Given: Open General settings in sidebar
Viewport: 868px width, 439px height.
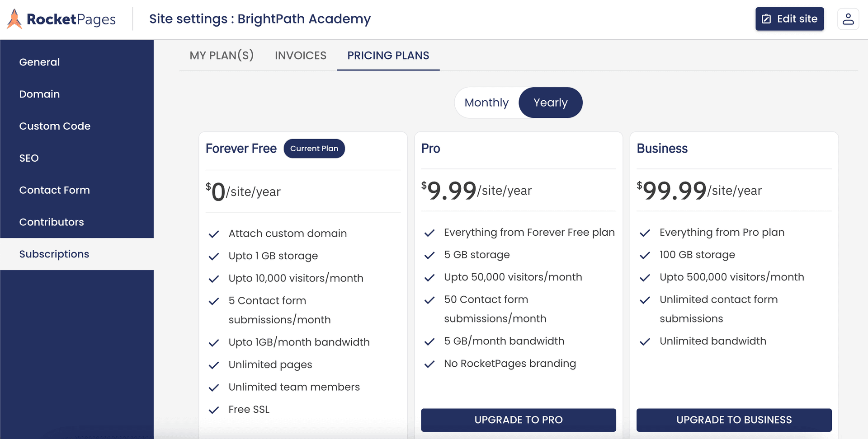Looking at the screenshot, I should coord(39,62).
